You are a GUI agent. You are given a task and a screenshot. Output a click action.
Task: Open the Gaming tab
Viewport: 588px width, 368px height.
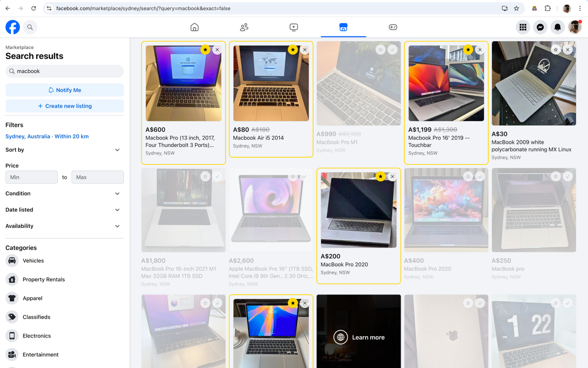(393, 27)
